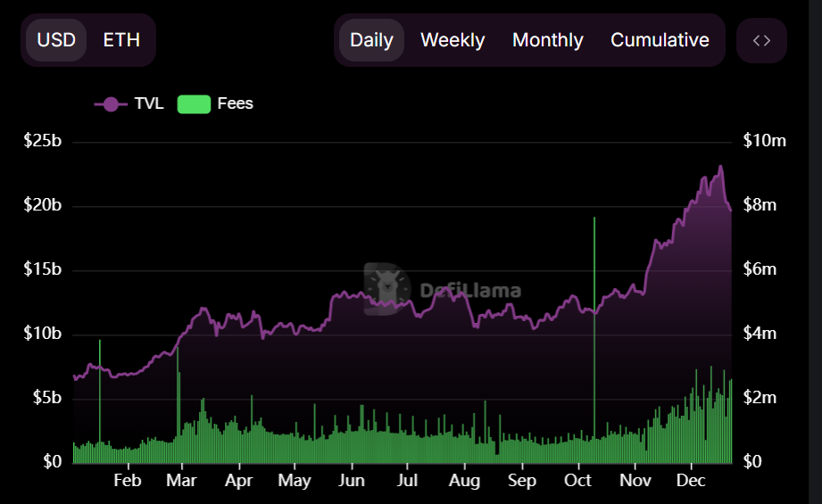Click the $15b left axis label
The image size is (822, 504).
click(42, 269)
